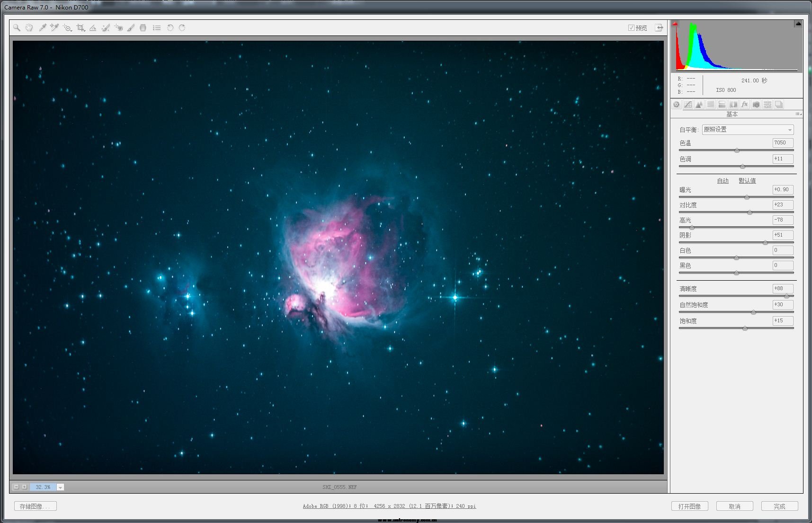Toggle shadow clipping warning in histogram
Screen dimensions: 812x523
[x=676, y=24]
